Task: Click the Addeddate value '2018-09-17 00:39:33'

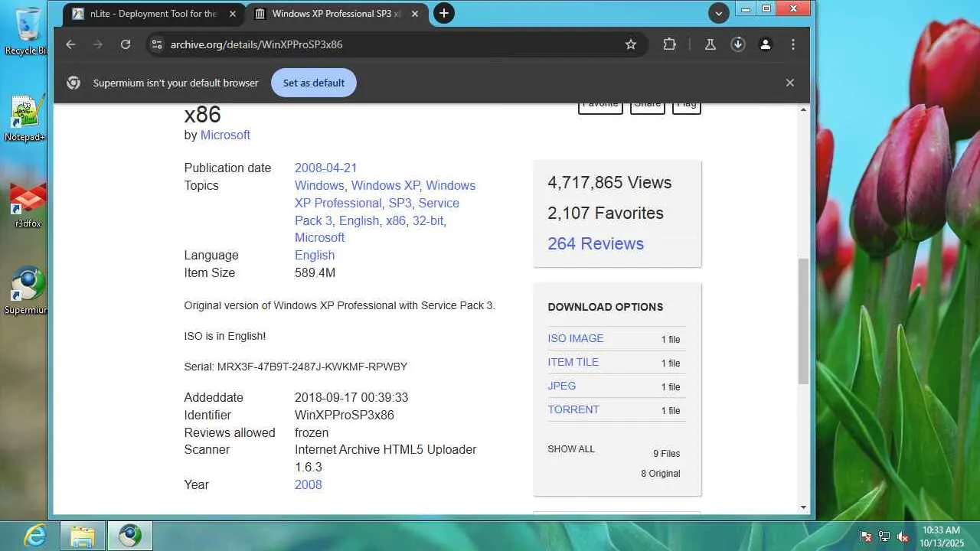Action: [x=351, y=397]
